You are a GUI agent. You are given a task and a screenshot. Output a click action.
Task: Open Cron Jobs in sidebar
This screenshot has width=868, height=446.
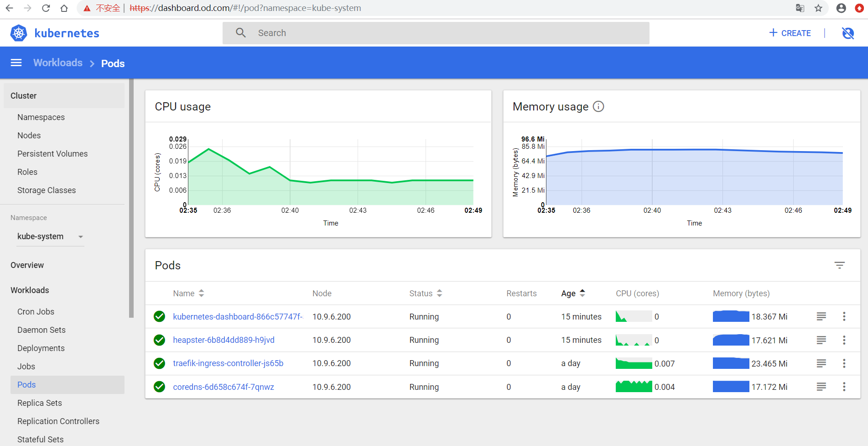(36, 312)
